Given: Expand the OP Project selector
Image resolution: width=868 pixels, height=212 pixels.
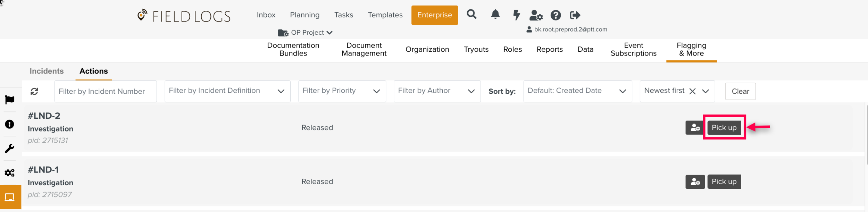Looking at the screenshot, I should [306, 33].
